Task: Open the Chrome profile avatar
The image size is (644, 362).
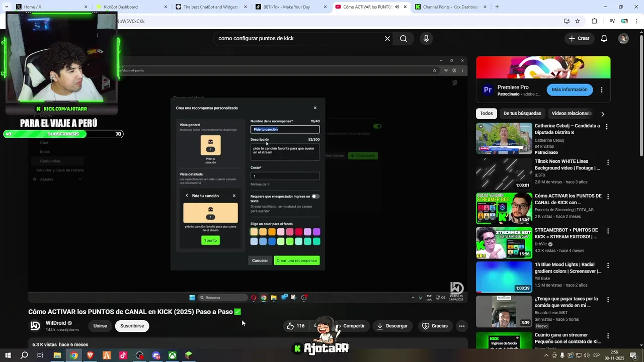Action: click(624, 21)
